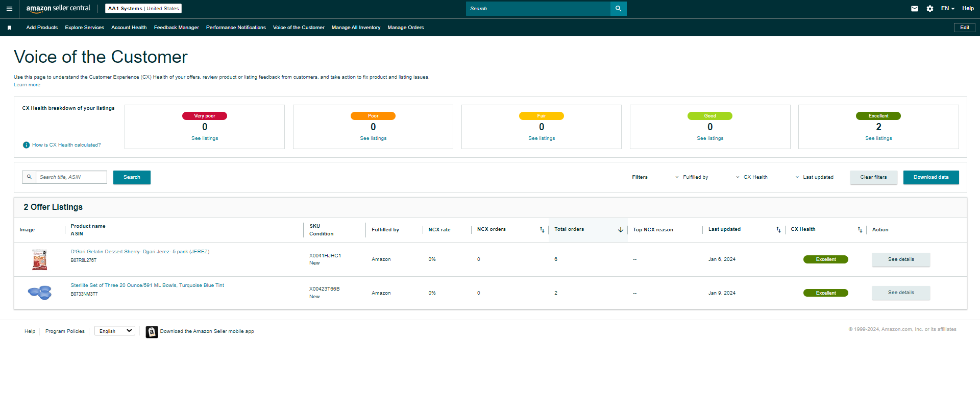Sort by Total orders down arrow

pyautogui.click(x=621, y=230)
